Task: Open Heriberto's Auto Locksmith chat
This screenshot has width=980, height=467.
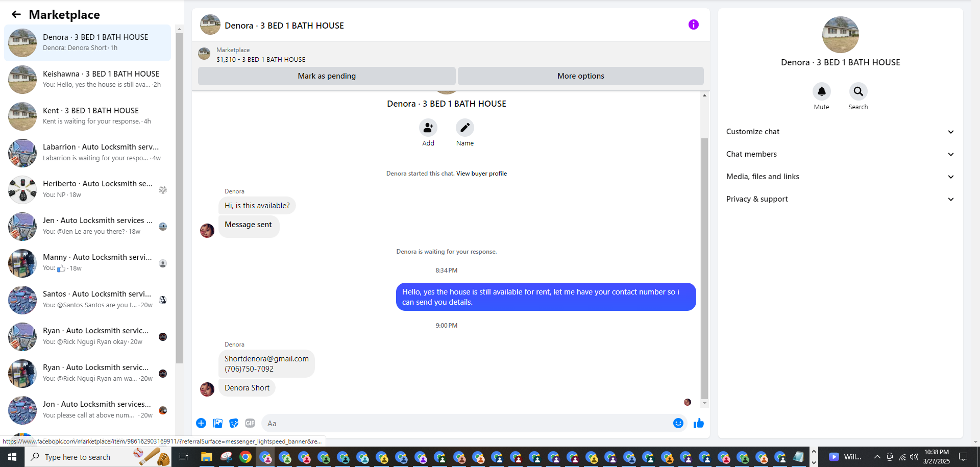Action: click(x=88, y=190)
